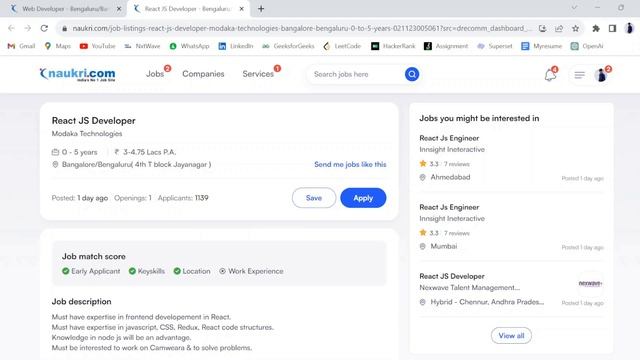Toggle the browser side panel icon
This screenshot has height=360, width=640.
click(x=612, y=28)
